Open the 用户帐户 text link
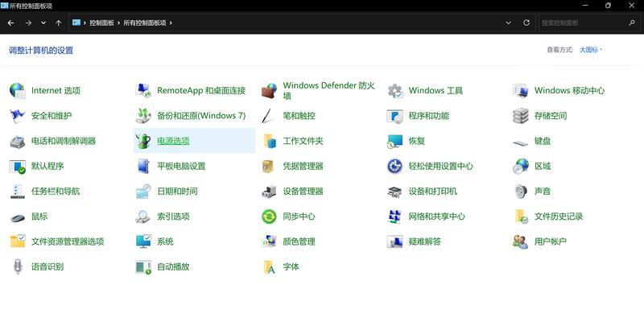 click(x=551, y=242)
